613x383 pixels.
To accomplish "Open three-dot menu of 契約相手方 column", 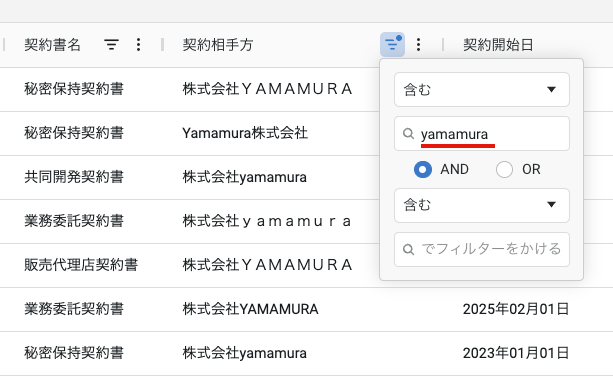I will point(419,45).
